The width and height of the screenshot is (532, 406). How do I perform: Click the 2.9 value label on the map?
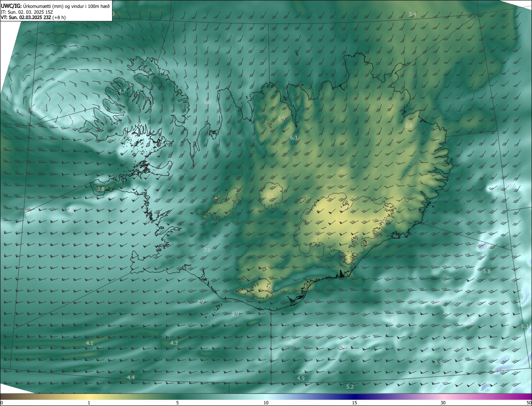281,118
